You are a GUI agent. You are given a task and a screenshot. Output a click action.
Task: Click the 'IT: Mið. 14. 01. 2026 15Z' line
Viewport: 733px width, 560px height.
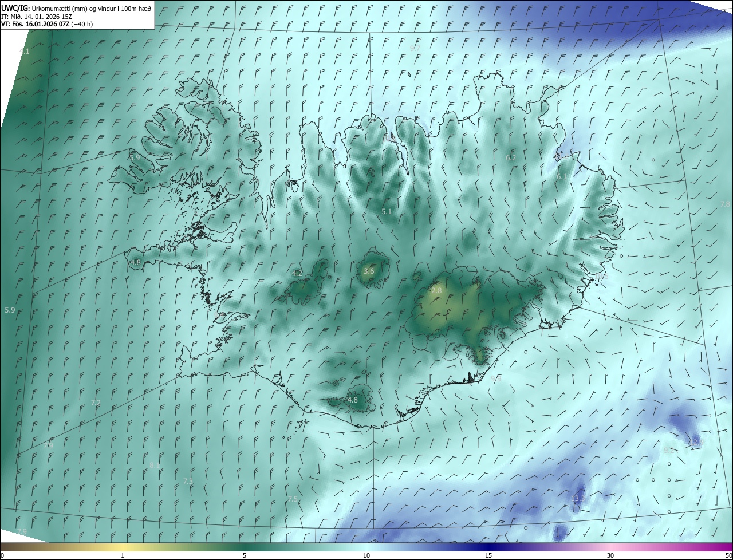point(37,16)
